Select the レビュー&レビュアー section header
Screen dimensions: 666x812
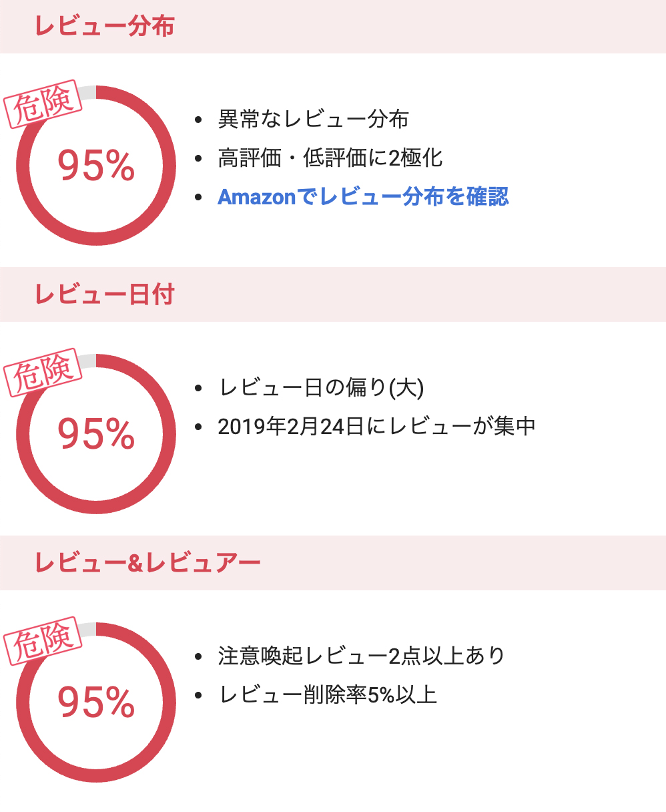click(147, 563)
